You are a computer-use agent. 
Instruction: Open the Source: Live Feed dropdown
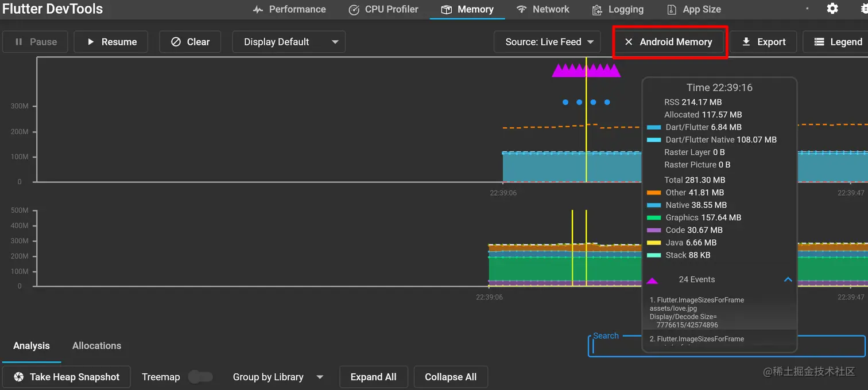click(x=547, y=42)
